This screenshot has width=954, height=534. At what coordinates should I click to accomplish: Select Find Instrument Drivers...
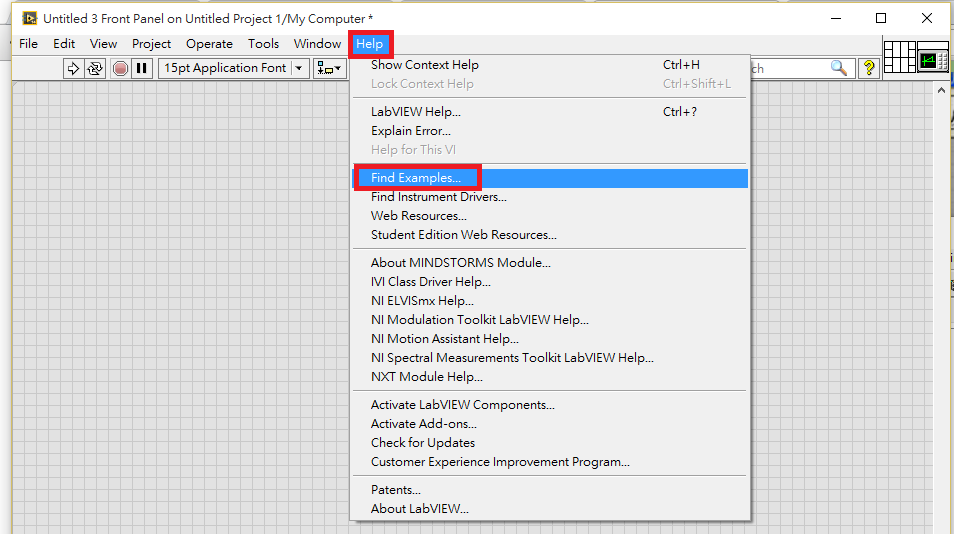pyautogui.click(x=550, y=197)
